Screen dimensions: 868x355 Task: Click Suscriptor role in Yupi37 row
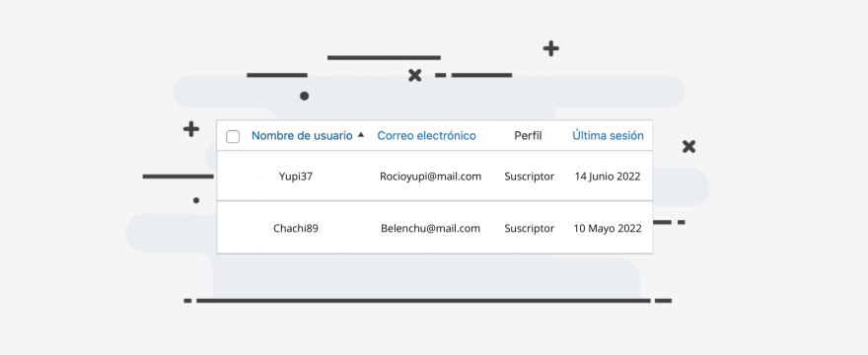click(x=530, y=177)
